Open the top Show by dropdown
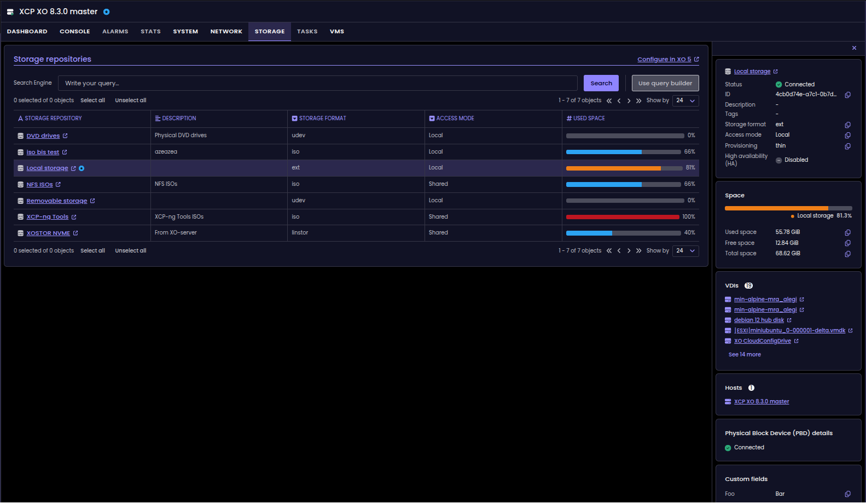866x504 pixels. (x=685, y=101)
